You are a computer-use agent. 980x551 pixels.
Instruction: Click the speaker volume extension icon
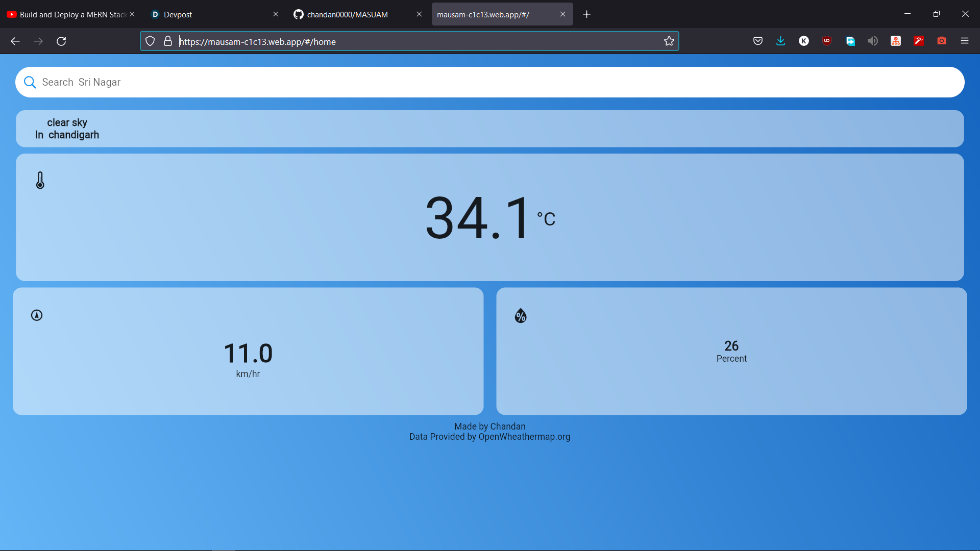click(873, 41)
